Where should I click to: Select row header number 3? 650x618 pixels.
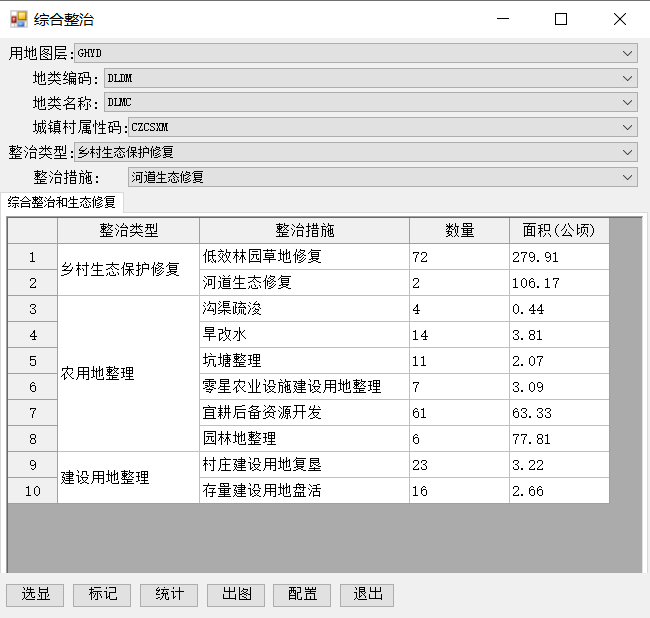tap(32, 309)
